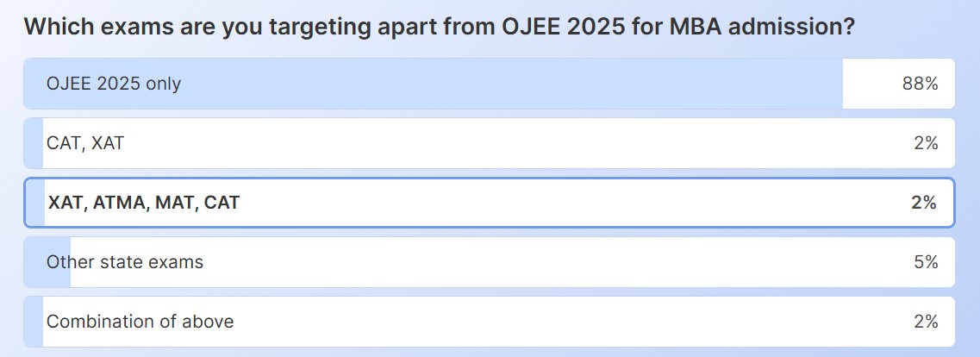Vote for 'Other state exams'

pyautogui.click(x=125, y=262)
